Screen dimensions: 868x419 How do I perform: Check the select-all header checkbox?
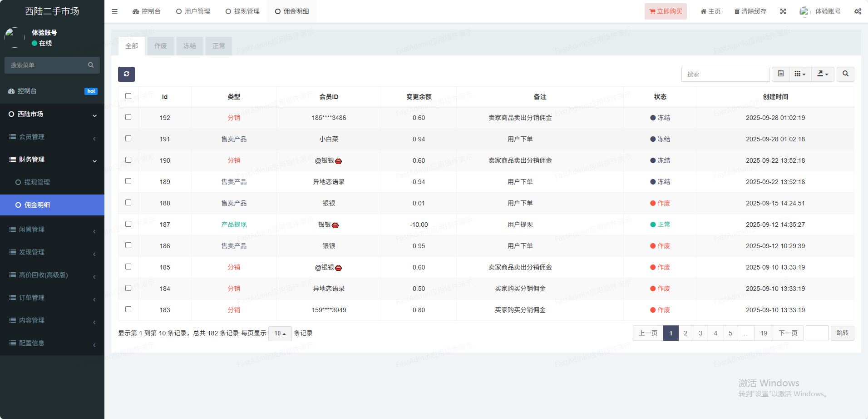click(128, 96)
